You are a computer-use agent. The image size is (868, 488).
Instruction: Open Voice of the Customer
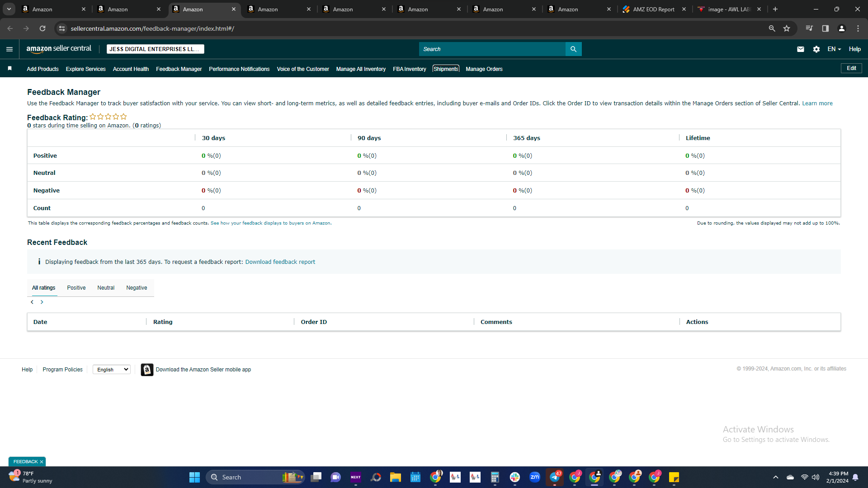click(303, 69)
